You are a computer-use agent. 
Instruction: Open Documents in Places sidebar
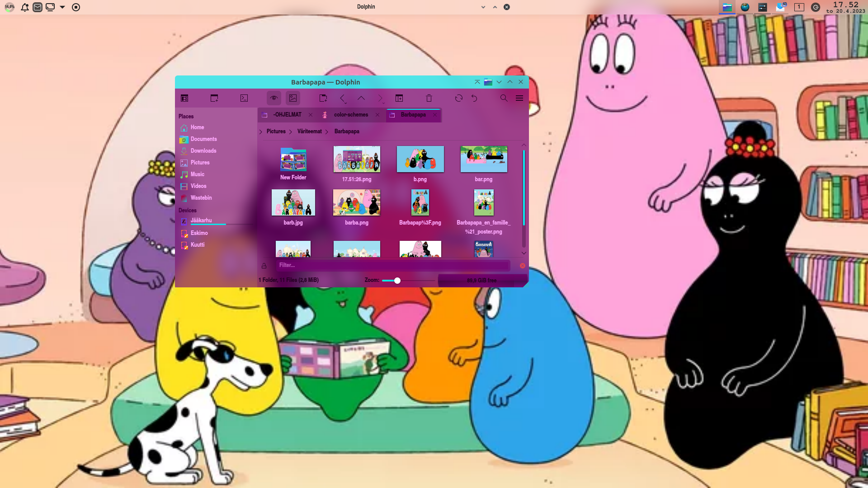(216, 139)
